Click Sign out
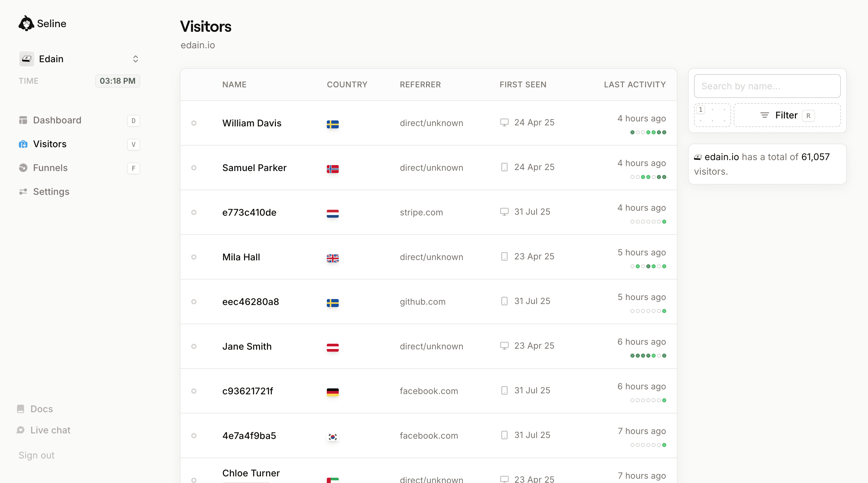 pyautogui.click(x=36, y=455)
